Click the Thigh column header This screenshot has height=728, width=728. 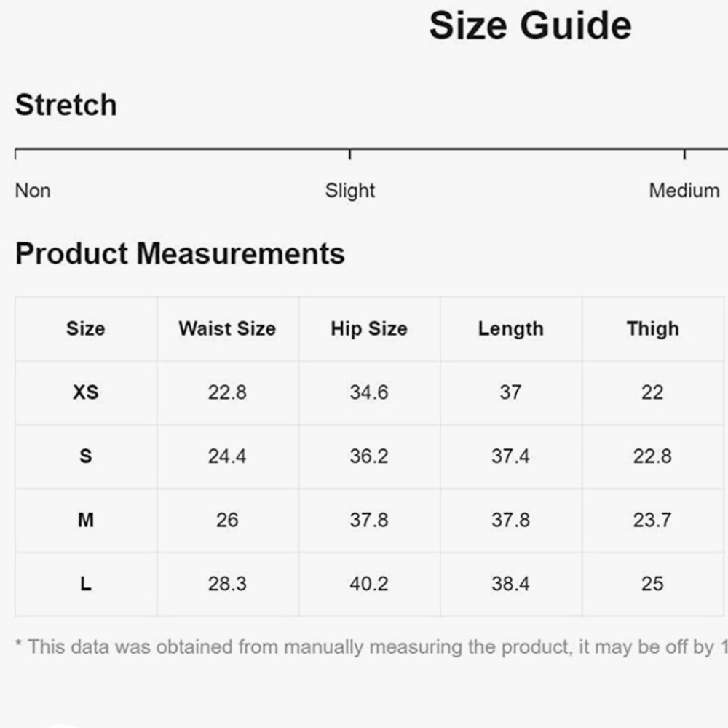coord(653,329)
